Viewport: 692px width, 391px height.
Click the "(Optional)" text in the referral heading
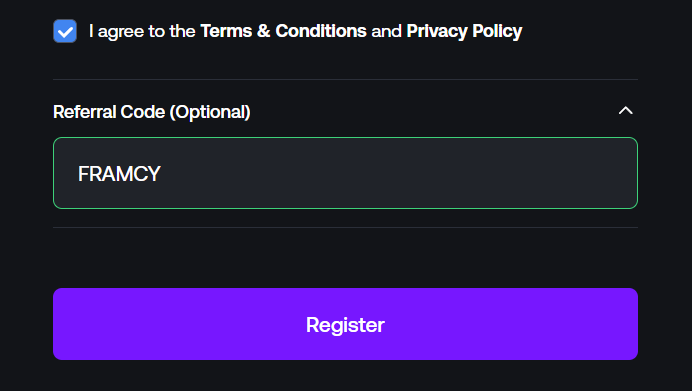coord(210,112)
